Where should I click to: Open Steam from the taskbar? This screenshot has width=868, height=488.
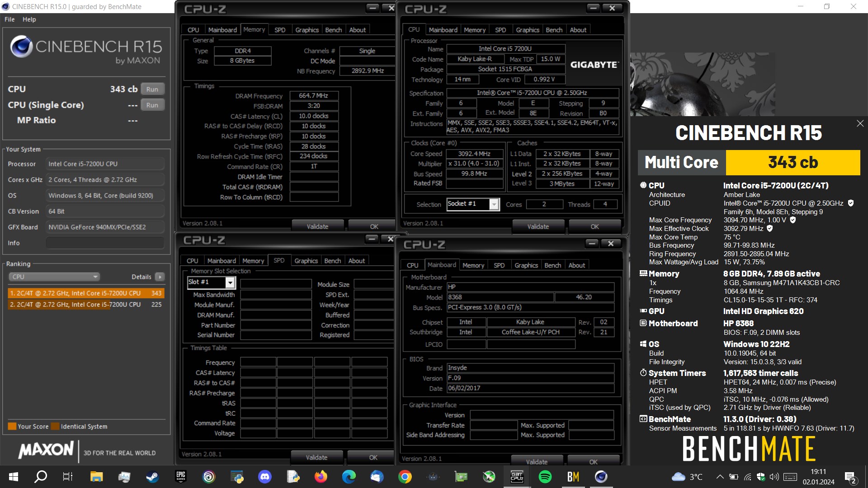[x=152, y=477]
